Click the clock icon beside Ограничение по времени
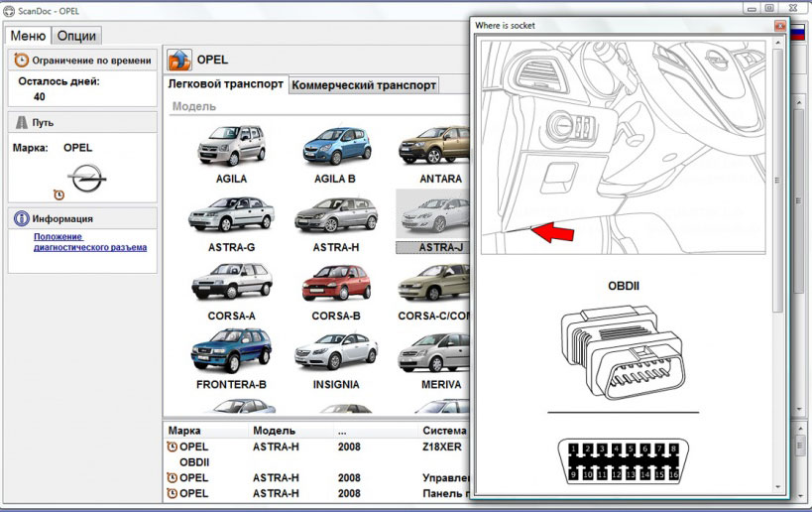The width and height of the screenshot is (812, 512). 21,61
